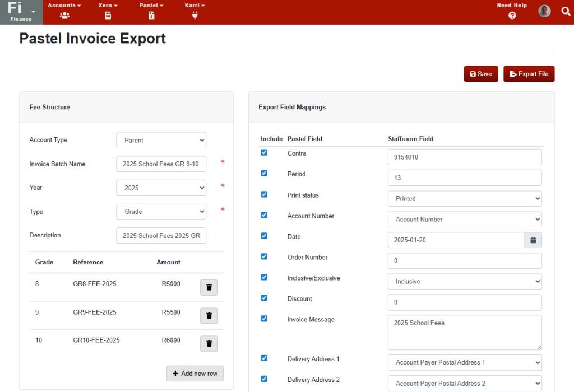The image size is (574, 392).
Task: Edit the Invoice Message text area
Action: 465,333
